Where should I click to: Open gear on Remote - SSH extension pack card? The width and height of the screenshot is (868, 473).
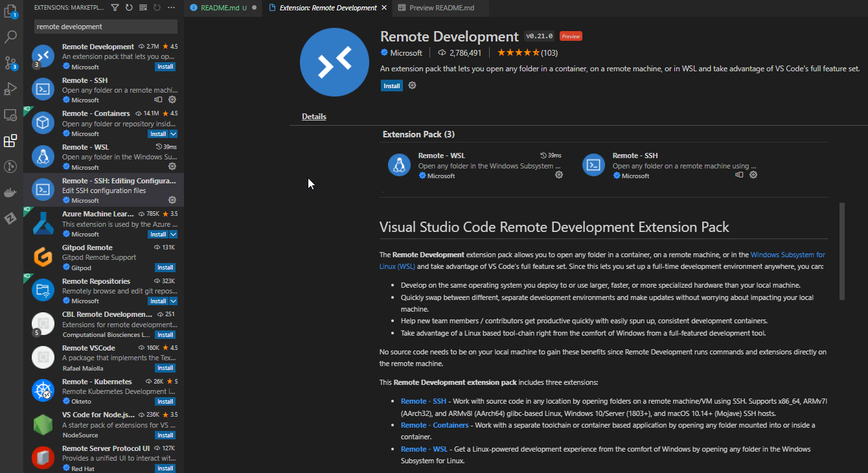click(753, 175)
